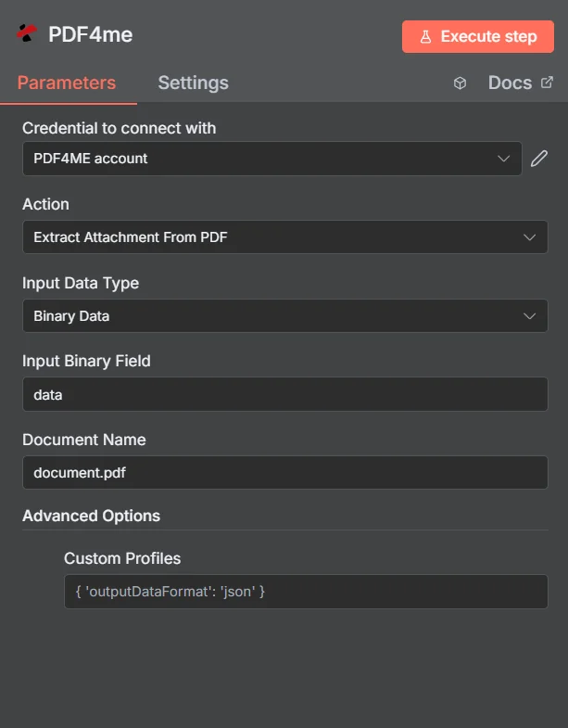Click the 'Input Data Type' label
Image resolution: width=568 pixels, height=728 pixels.
coord(81,283)
